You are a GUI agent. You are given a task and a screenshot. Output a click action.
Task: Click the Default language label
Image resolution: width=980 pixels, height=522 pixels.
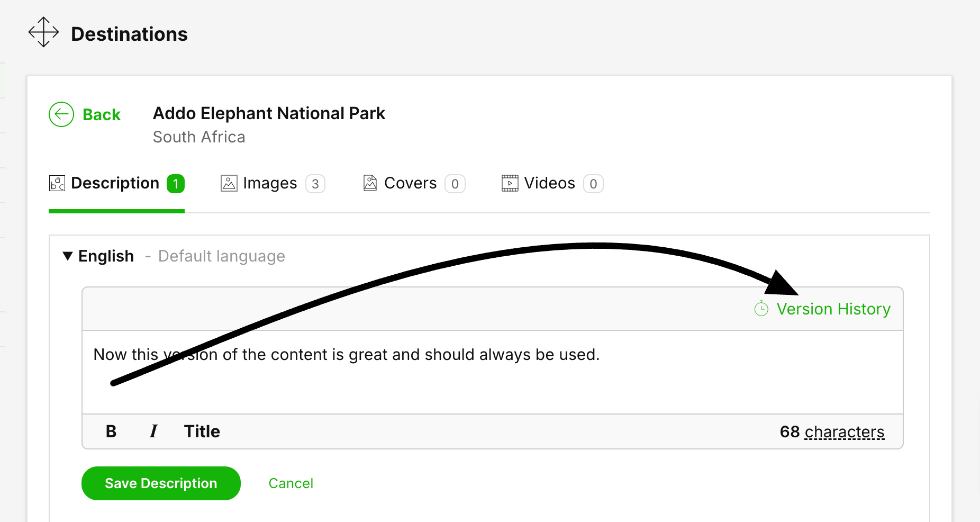pyautogui.click(x=222, y=256)
